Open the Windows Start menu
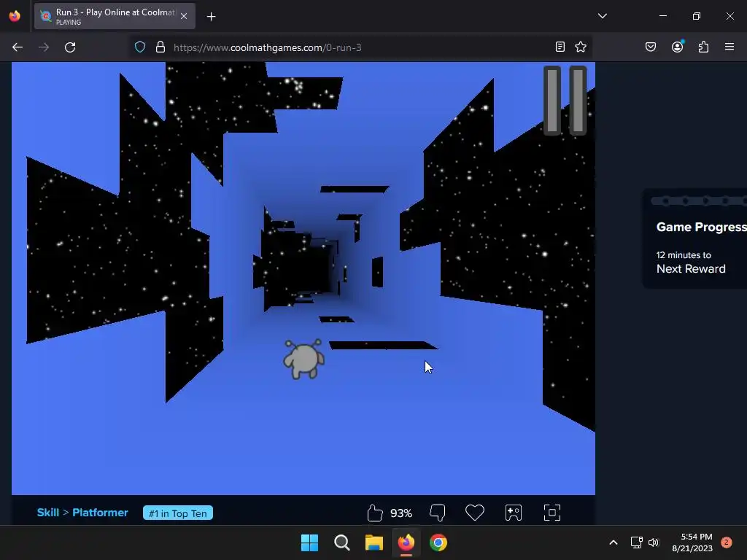Screen dimensions: 747x560 tap(309, 542)
